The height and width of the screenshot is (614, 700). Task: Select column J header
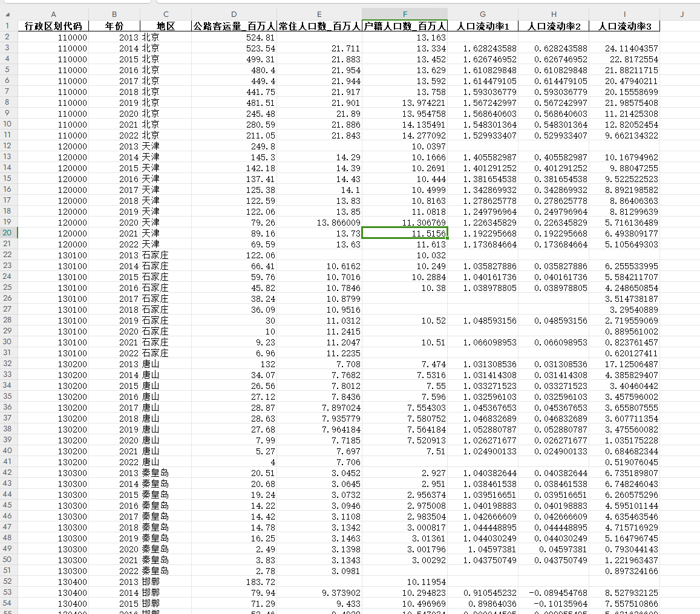pos(681,14)
